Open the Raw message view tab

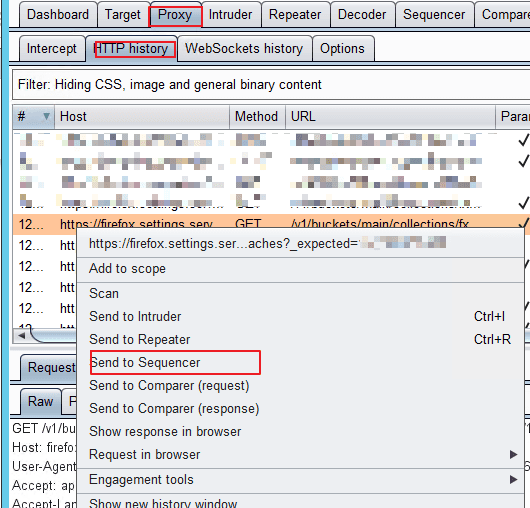tap(41, 402)
